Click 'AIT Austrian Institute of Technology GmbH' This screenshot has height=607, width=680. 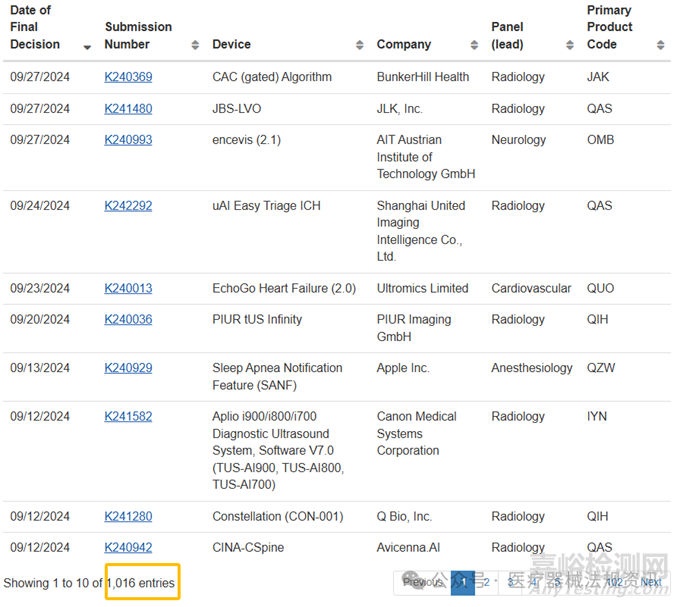pyautogui.click(x=426, y=157)
